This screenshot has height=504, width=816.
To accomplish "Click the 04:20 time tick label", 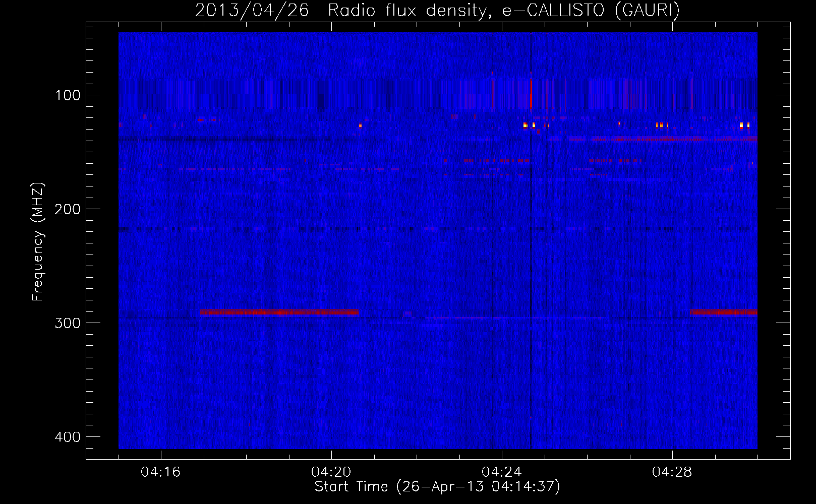I will [x=331, y=472].
